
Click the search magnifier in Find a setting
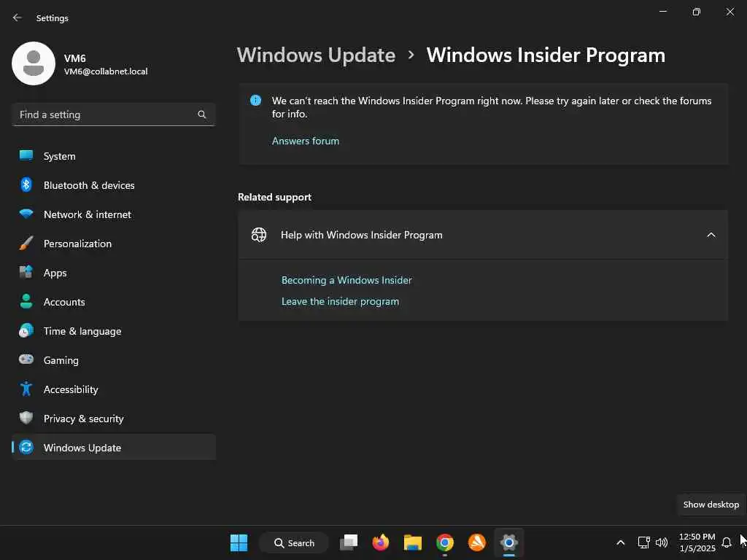click(202, 114)
